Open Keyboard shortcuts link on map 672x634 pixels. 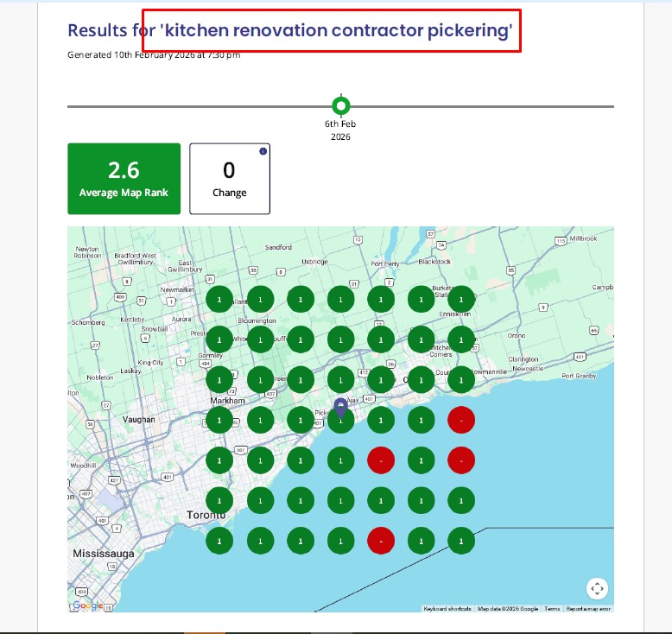447,609
